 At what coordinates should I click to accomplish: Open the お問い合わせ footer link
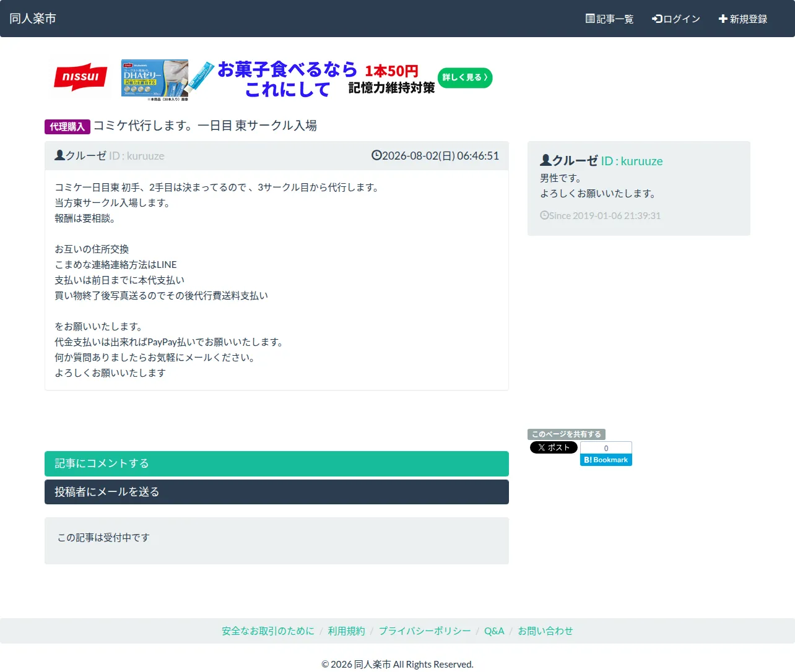point(545,631)
